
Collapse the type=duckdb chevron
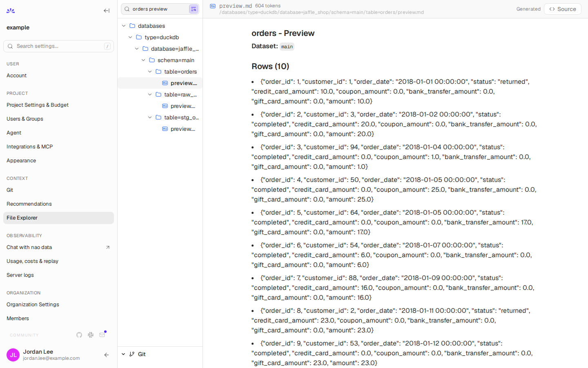tap(130, 37)
